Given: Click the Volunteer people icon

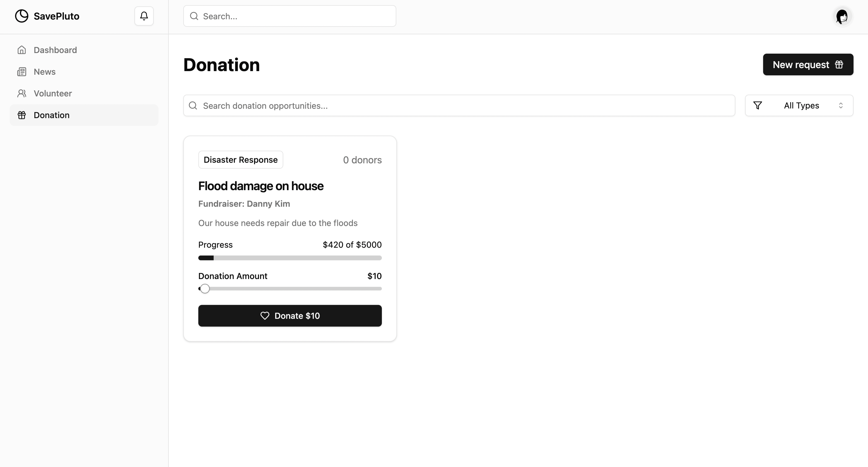Looking at the screenshot, I should click(22, 93).
